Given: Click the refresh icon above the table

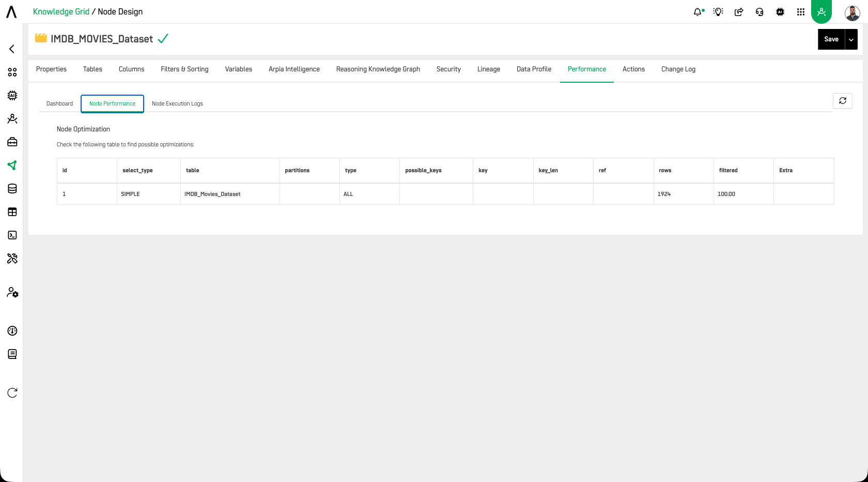Looking at the screenshot, I should coord(843,101).
